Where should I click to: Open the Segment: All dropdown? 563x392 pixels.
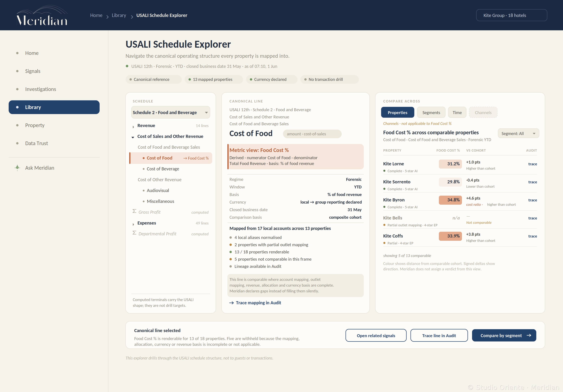518,133
